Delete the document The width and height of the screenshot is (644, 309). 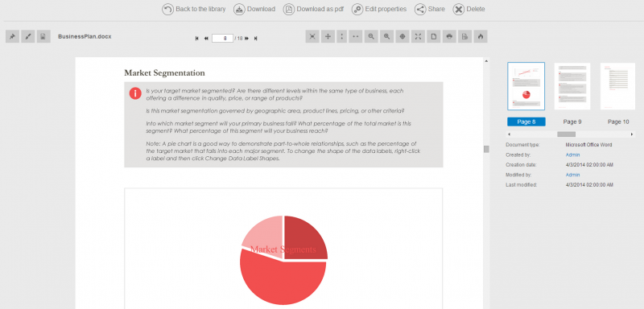(x=469, y=9)
